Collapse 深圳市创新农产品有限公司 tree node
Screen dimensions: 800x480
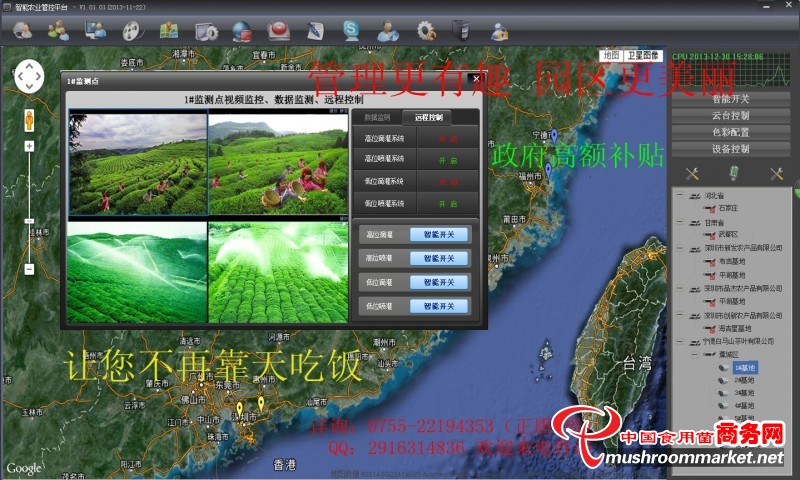[x=680, y=315]
